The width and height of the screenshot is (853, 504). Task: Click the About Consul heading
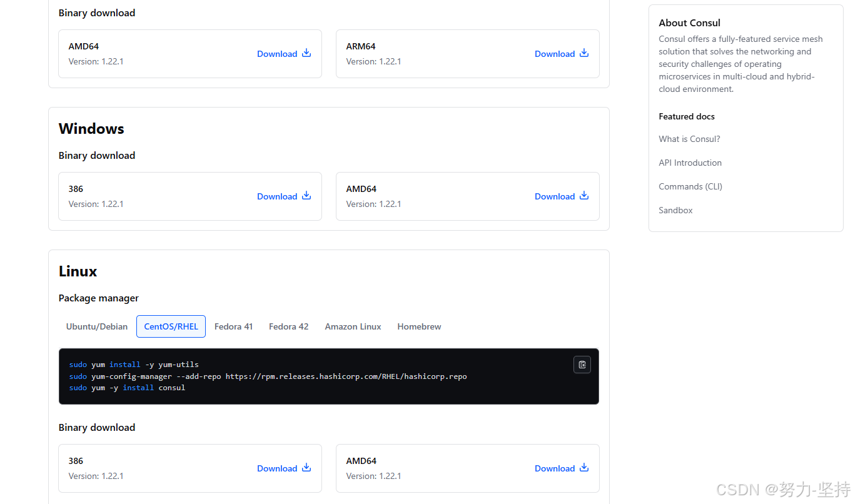click(x=689, y=23)
